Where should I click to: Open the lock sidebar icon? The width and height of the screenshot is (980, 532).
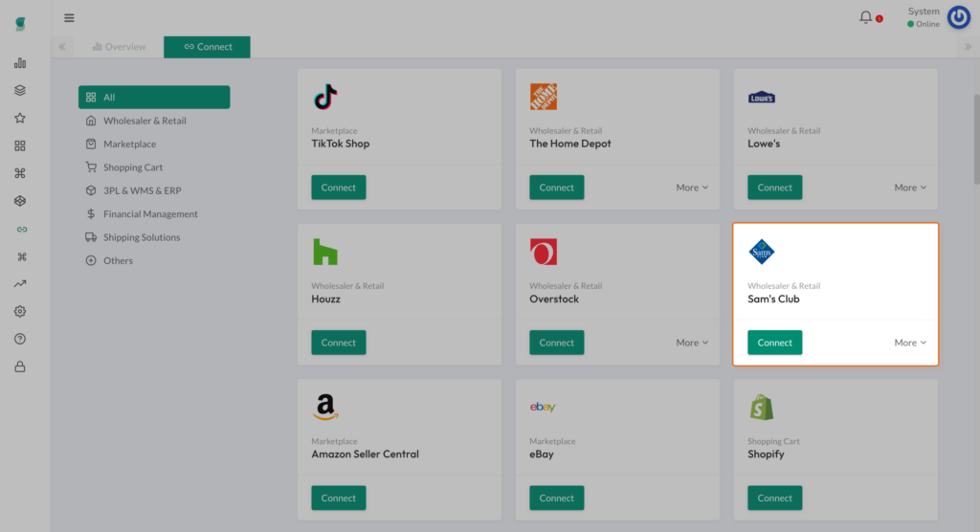point(20,367)
